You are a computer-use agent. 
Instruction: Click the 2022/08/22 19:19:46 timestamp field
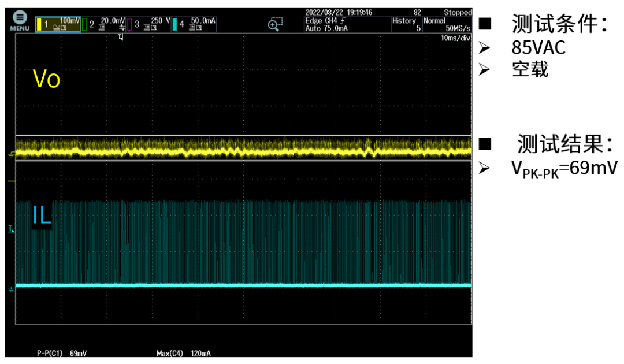click(339, 11)
